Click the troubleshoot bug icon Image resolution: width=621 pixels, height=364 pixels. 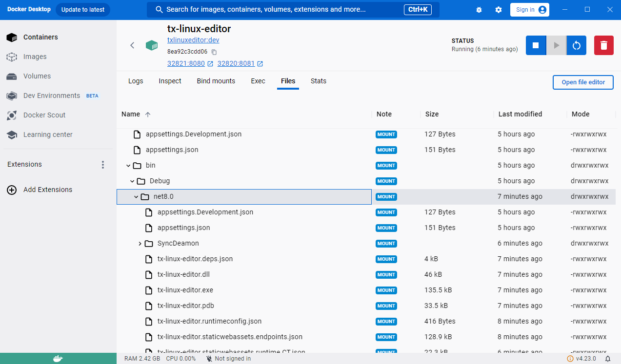click(x=479, y=10)
